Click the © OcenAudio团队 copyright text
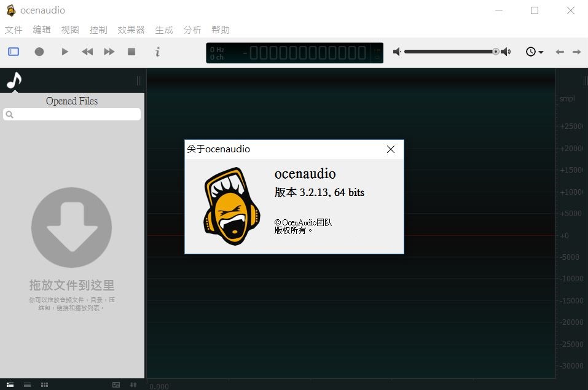588x390 pixels. point(303,222)
